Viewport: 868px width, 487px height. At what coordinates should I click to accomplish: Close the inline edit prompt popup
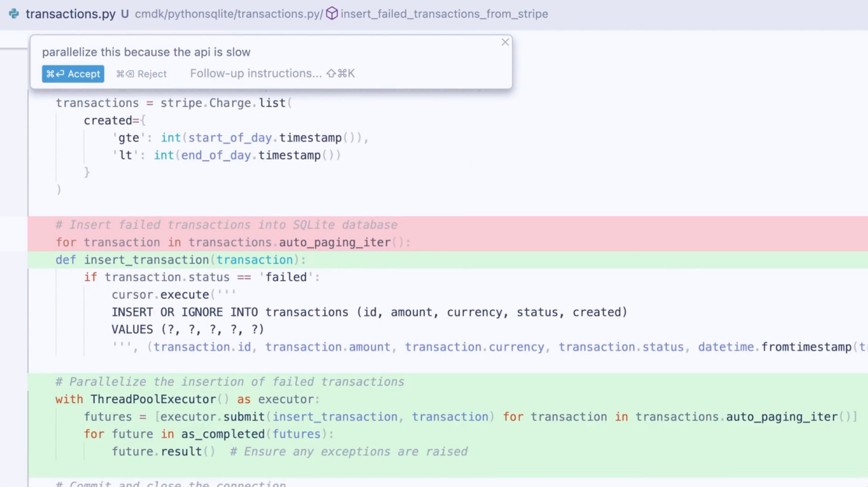[505, 42]
